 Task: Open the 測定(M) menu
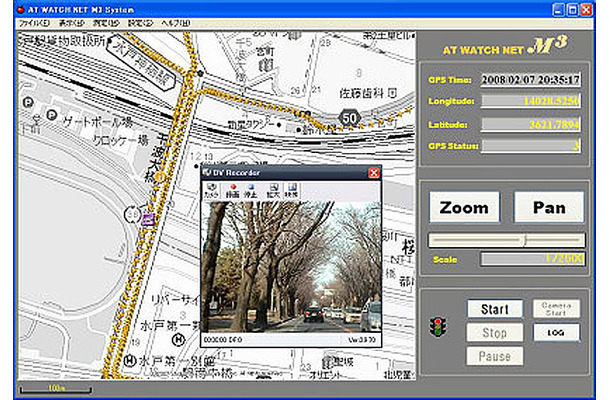click(x=106, y=24)
